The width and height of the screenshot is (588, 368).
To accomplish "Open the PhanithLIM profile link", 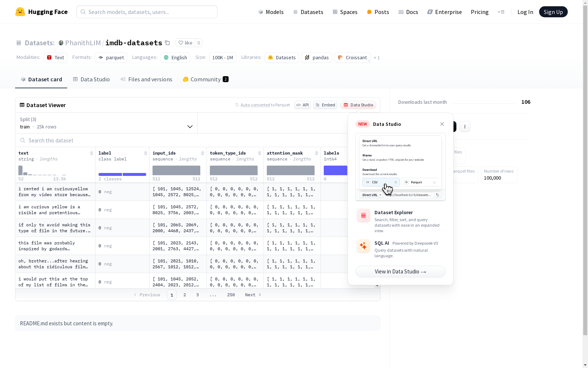I will (x=83, y=43).
